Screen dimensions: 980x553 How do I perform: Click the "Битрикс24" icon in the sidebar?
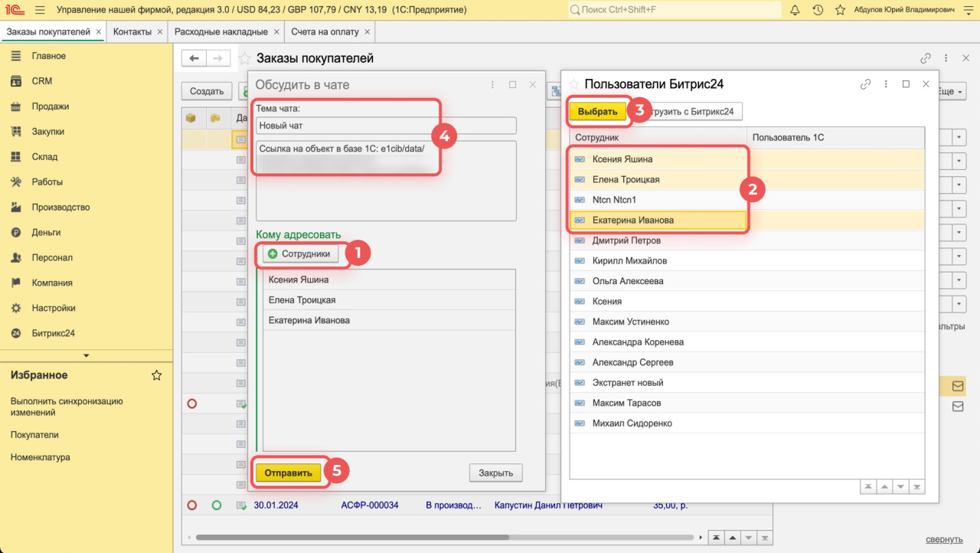pyautogui.click(x=16, y=333)
